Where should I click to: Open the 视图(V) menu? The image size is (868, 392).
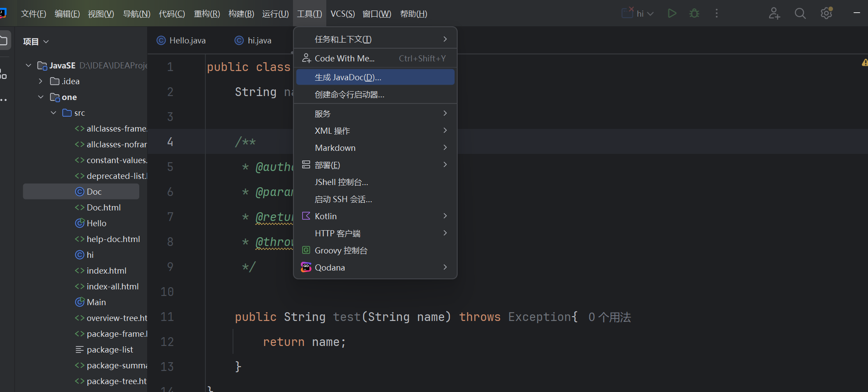(x=101, y=14)
